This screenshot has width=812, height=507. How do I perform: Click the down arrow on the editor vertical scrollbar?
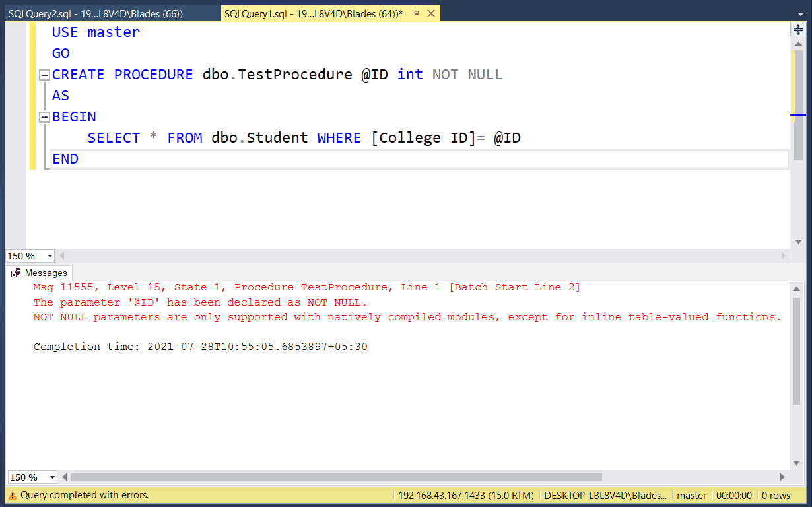tap(797, 243)
